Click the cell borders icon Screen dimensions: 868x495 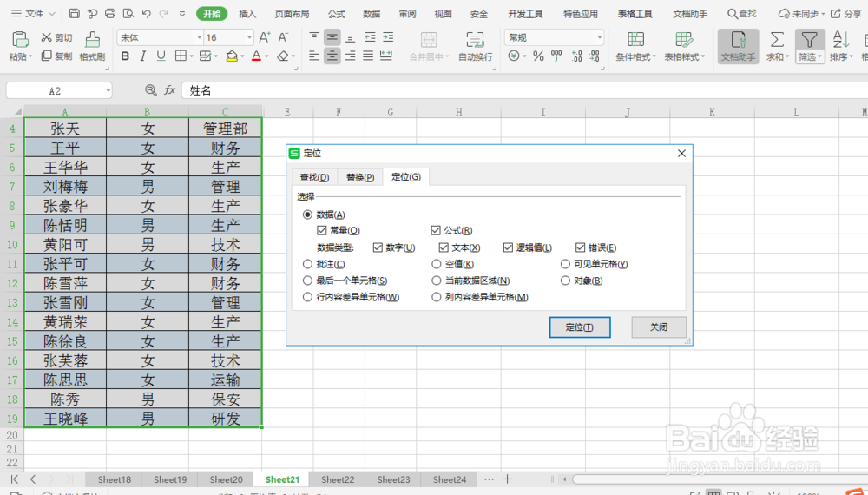tap(181, 56)
